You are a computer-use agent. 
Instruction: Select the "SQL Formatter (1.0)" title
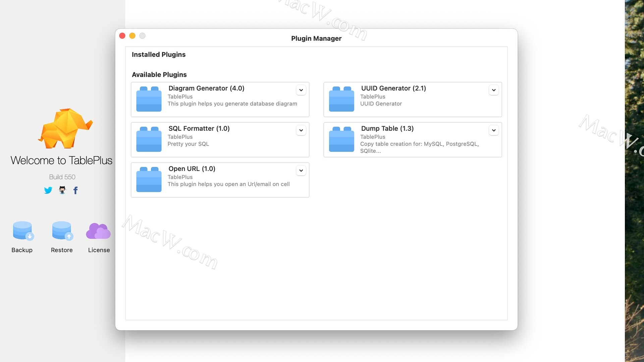tap(199, 128)
